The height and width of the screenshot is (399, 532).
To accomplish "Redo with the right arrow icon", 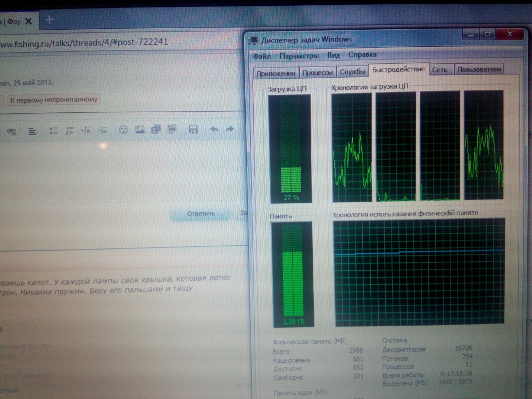I will click(x=230, y=129).
